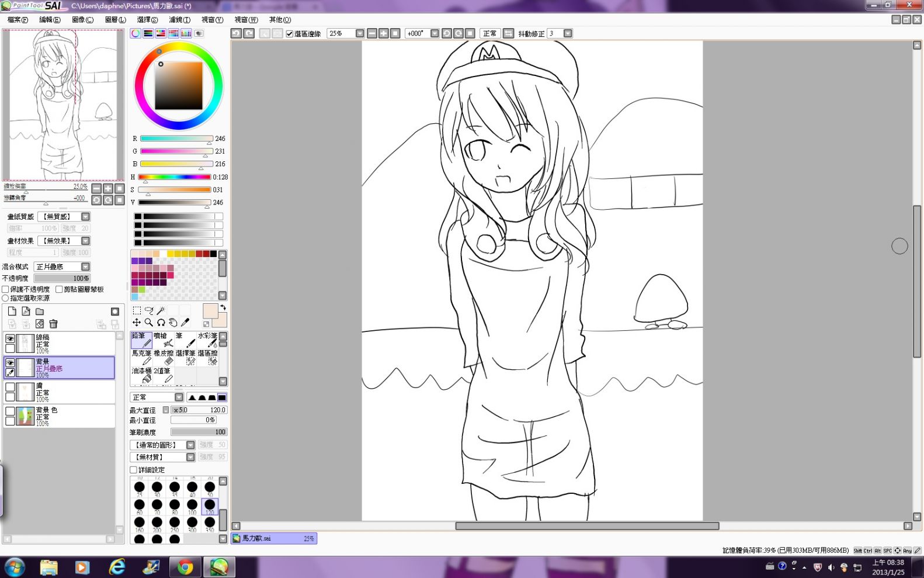924x578 pixels.
Task: Show the 背景 色 layer
Action: point(10,411)
